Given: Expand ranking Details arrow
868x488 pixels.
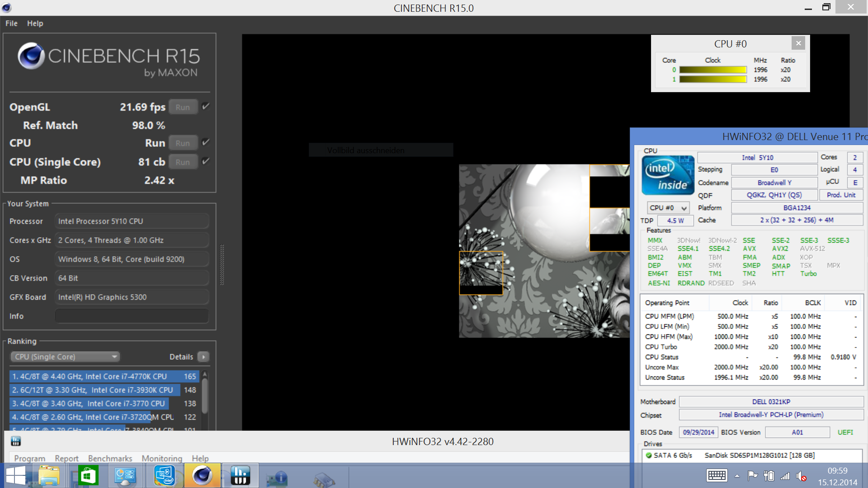Looking at the screenshot, I should [204, 357].
